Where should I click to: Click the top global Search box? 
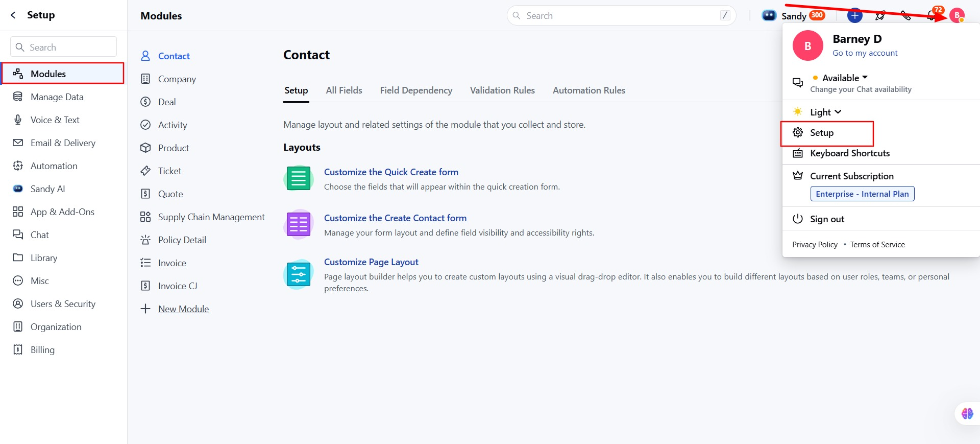pos(621,15)
